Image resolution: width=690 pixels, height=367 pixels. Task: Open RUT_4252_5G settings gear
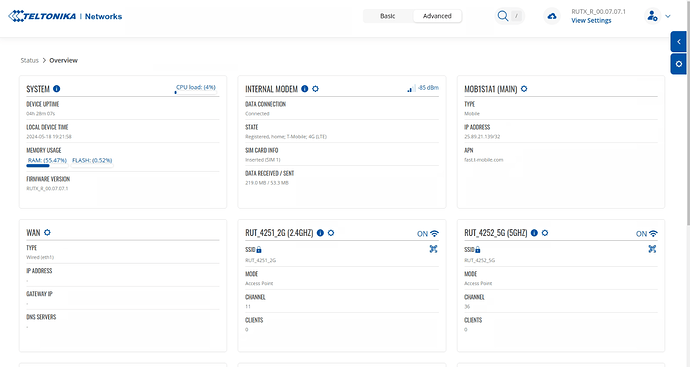coord(545,233)
